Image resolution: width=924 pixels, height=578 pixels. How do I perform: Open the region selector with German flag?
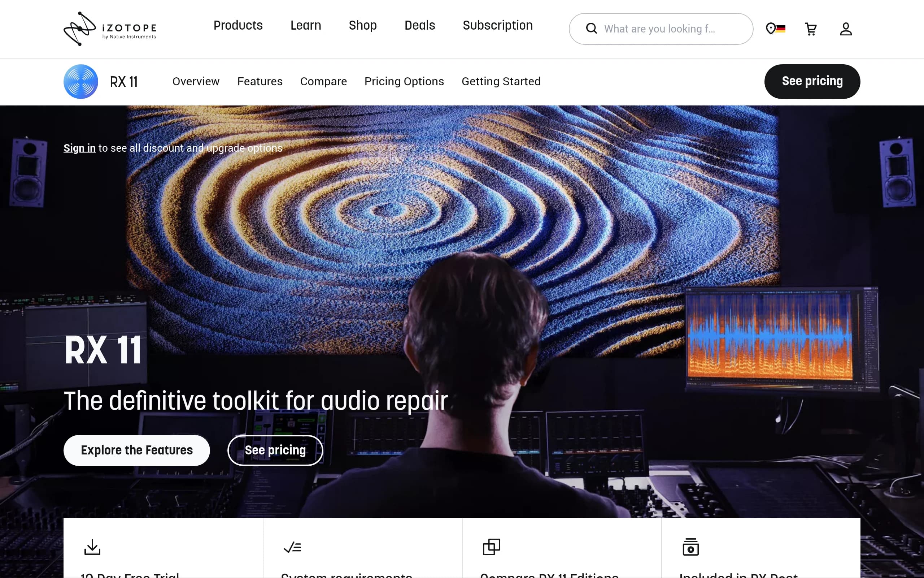[775, 29]
